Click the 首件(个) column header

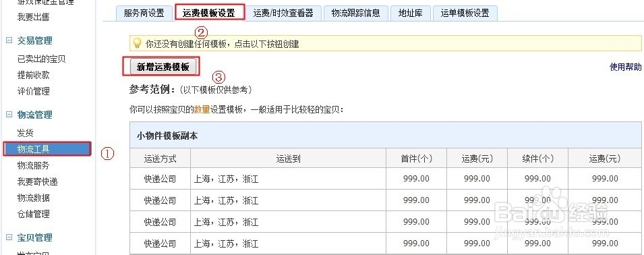(417, 159)
